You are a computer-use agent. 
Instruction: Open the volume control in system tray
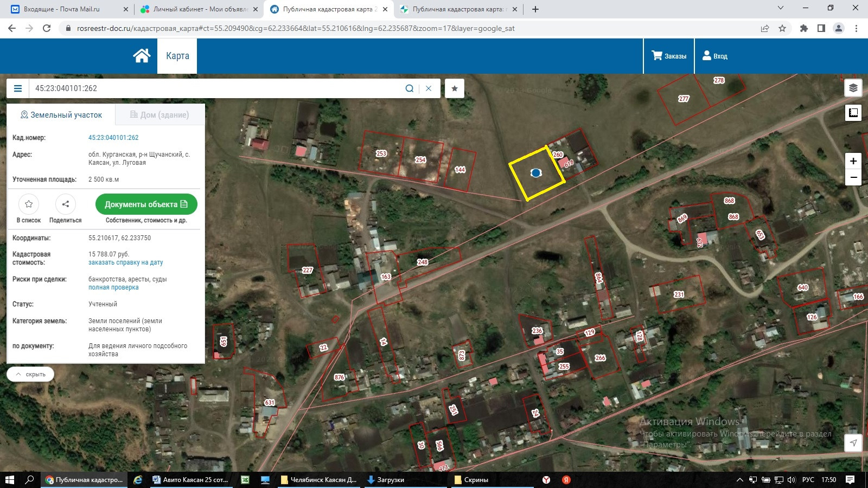click(792, 480)
